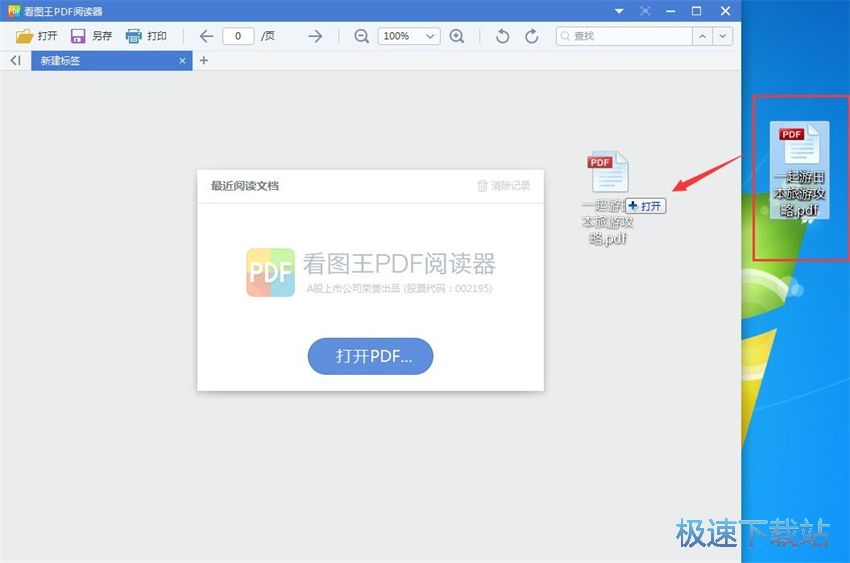Image resolution: width=850 pixels, height=563 pixels.
Task: Click 清除记录 to clear recent records
Action: (504, 186)
